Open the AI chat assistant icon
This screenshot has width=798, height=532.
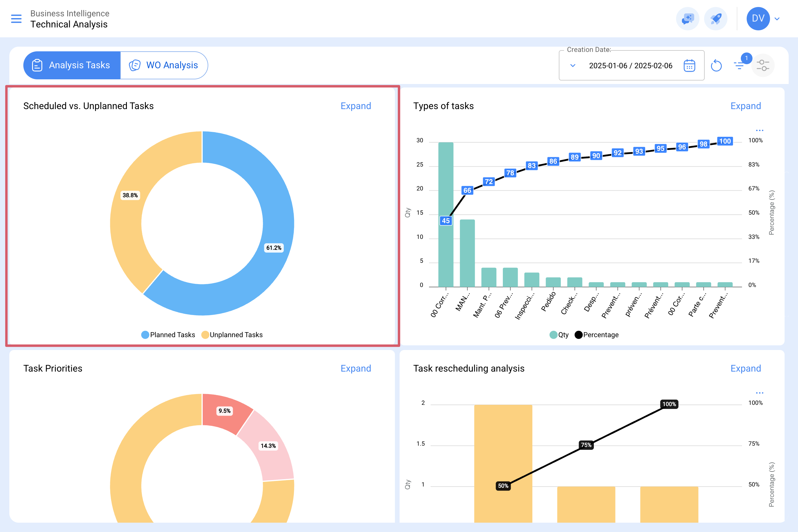click(687, 19)
